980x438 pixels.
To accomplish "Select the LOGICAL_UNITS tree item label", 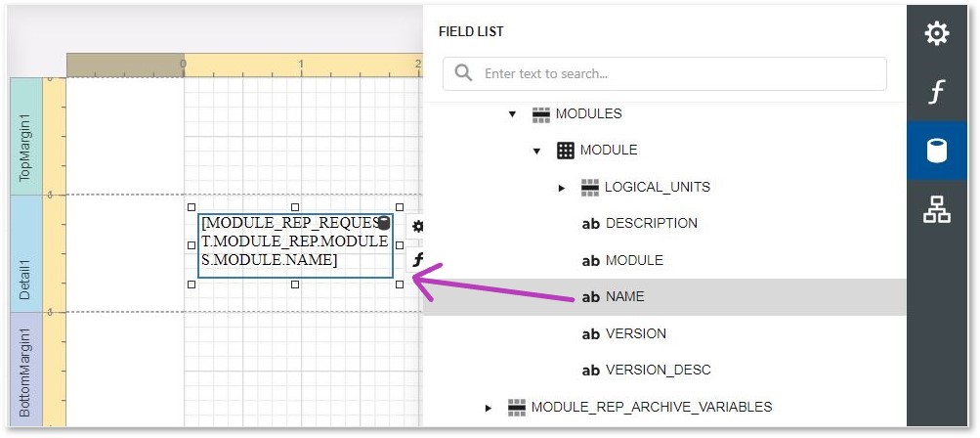I will tap(658, 187).
